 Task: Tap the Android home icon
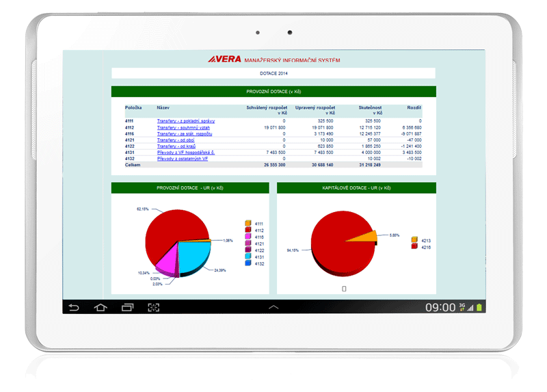101,307
